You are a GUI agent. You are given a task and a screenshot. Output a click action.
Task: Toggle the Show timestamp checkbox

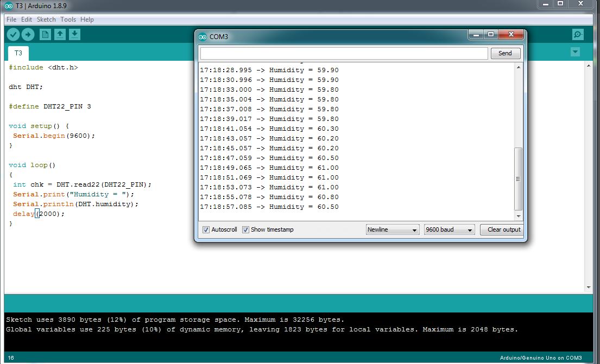(x=245, y=230)
